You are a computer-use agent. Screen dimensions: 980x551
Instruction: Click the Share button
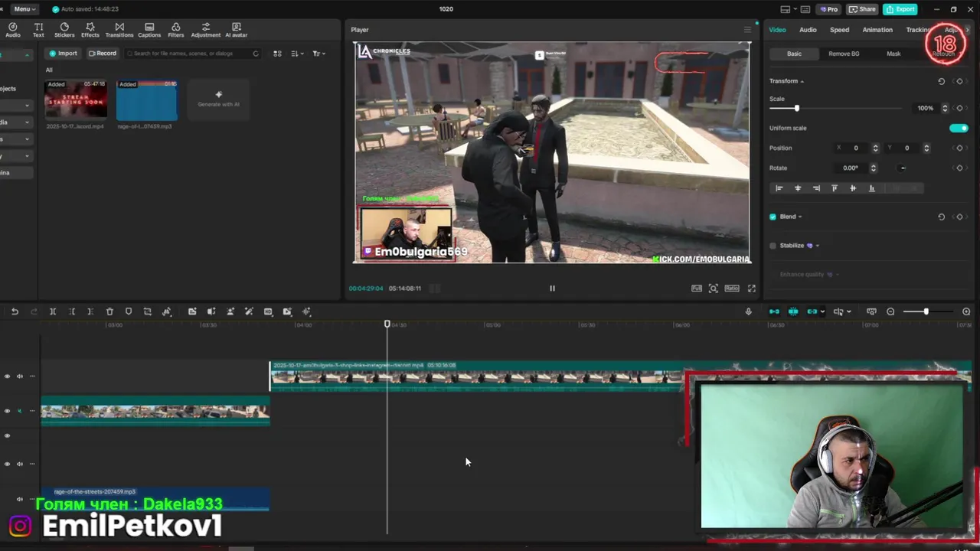coord(862,9)
